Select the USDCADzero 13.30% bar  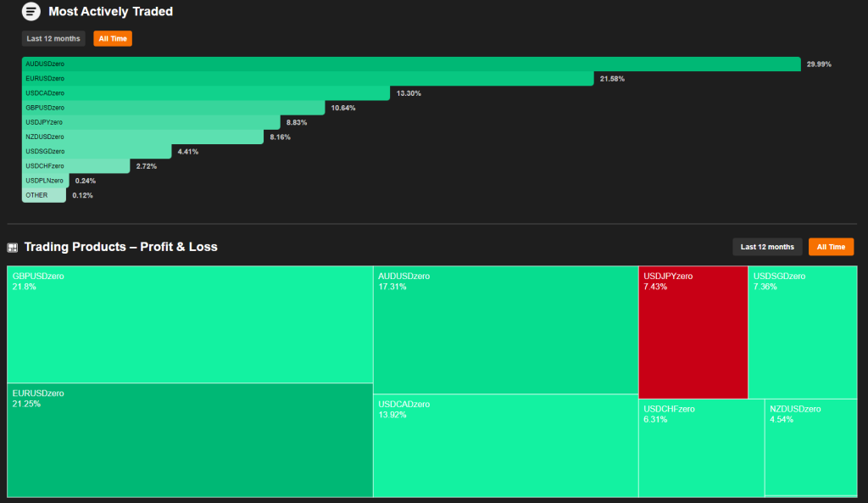pyautogui.click(x=206, y=93)
